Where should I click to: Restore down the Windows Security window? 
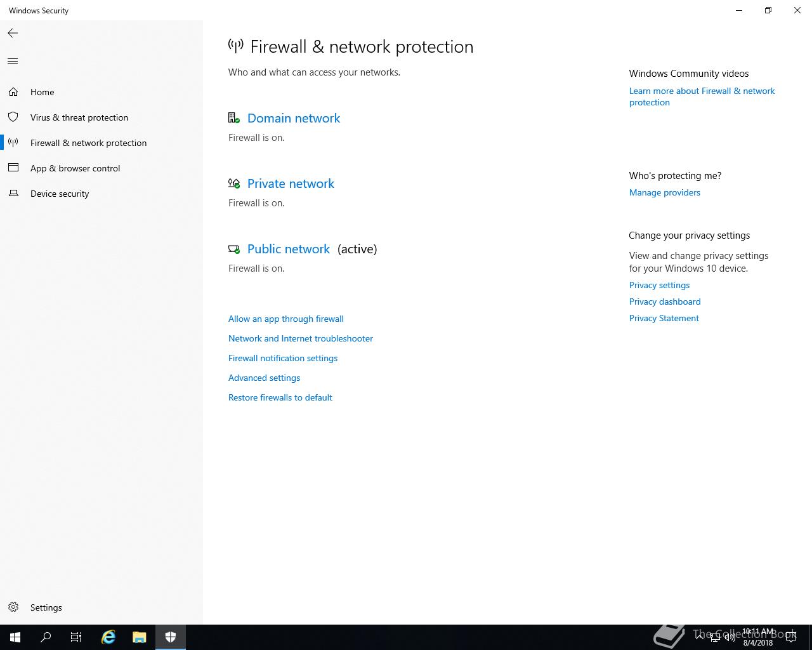(768, 10)
